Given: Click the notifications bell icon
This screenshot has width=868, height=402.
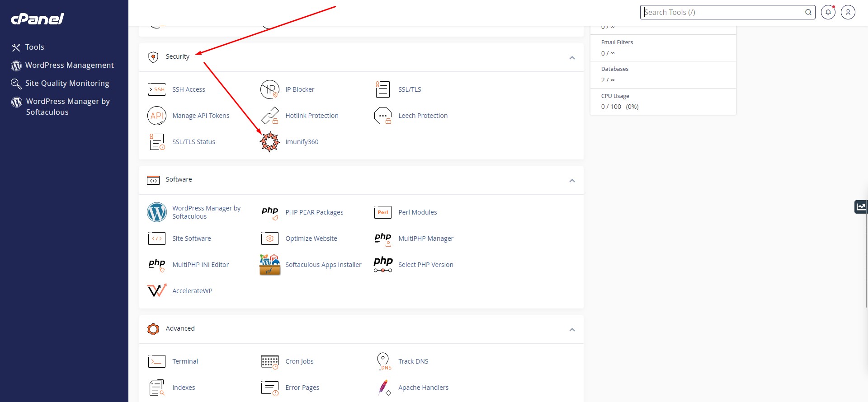Looking at the screenshot, I should [828, 12].
